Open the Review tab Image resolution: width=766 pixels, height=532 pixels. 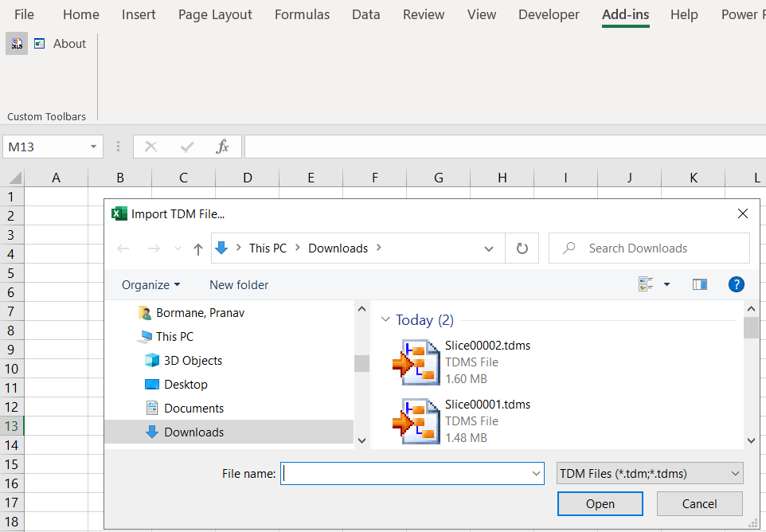point(424,14)
